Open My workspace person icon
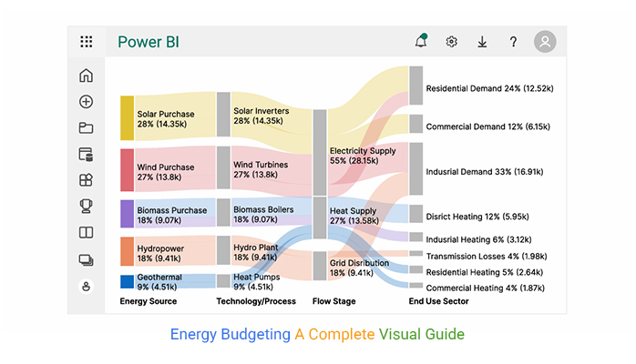The height and width of the screenshot is (364, 636). [x=87, y=286]
